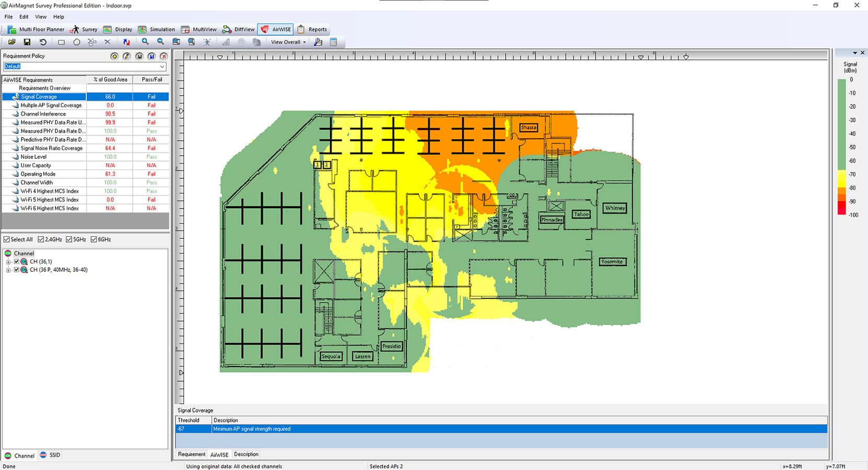Toggle the 5GHz band checkbox

[69, 239]
